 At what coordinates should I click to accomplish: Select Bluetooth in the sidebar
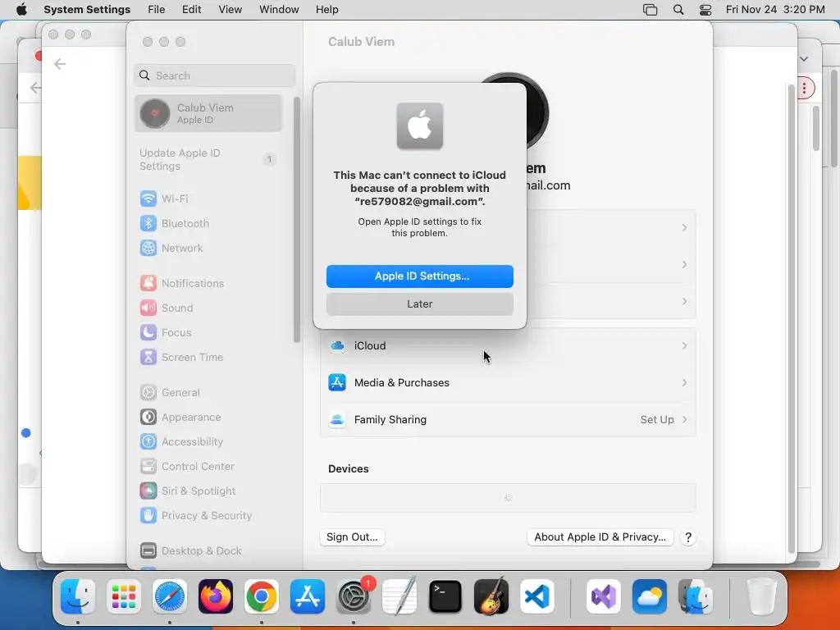[209, 223]
